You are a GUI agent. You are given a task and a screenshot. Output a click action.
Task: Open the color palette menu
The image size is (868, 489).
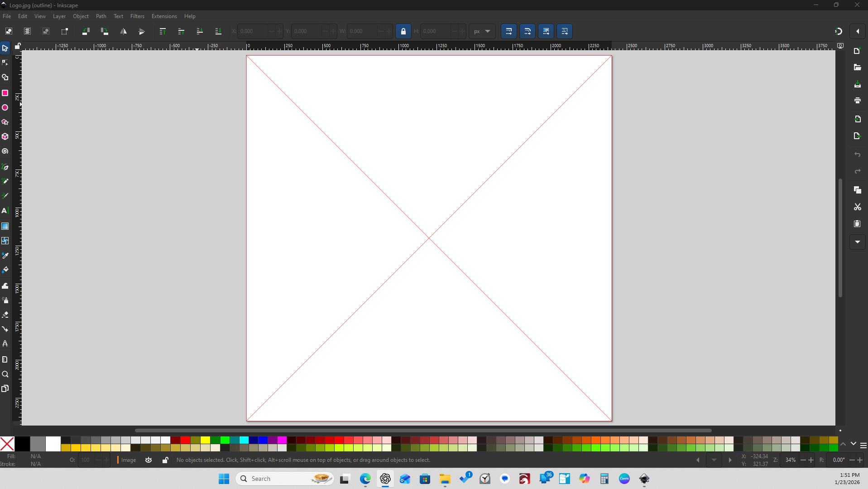[863, 445]
